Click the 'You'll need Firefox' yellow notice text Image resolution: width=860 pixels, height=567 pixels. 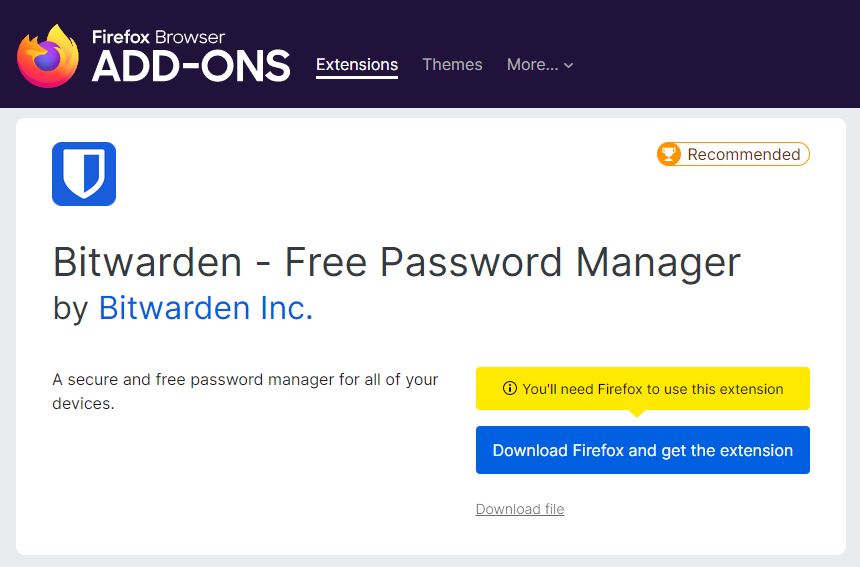pyautogui.click(x=652, y=389)
